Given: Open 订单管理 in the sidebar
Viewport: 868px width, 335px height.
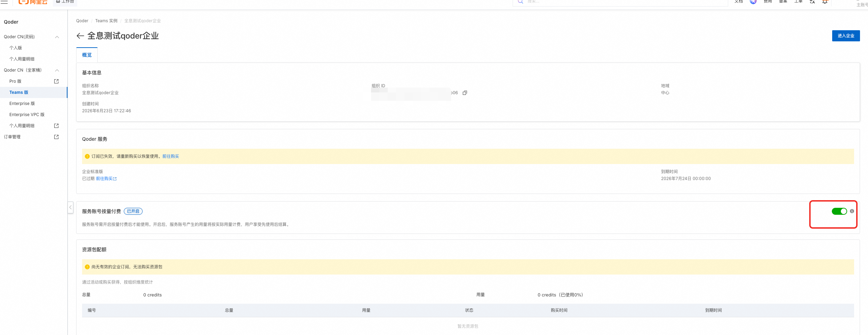Looking at the screenshot, I should pos(12,137).
